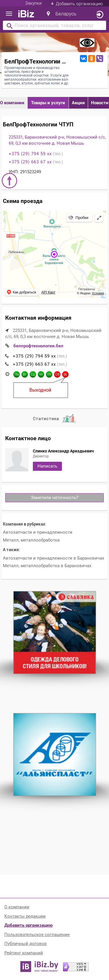
Task: Expand the map to fullscreen
Action: coord(99,217)
